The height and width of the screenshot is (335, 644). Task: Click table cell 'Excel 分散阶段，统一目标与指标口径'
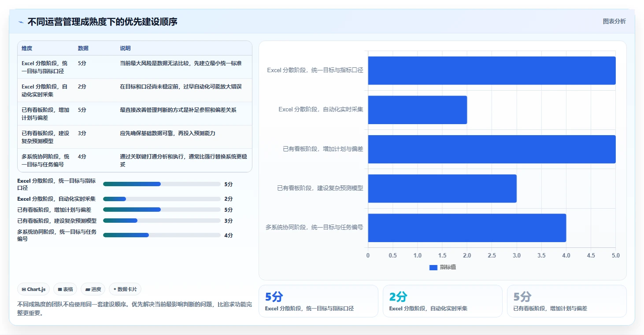(x=45, y=67)
